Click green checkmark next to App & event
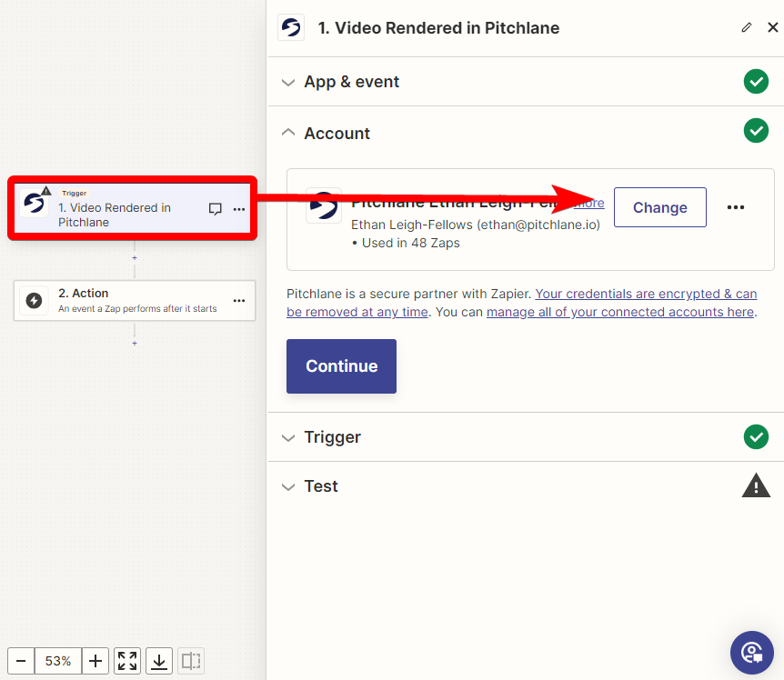 (x=756, y=82)
